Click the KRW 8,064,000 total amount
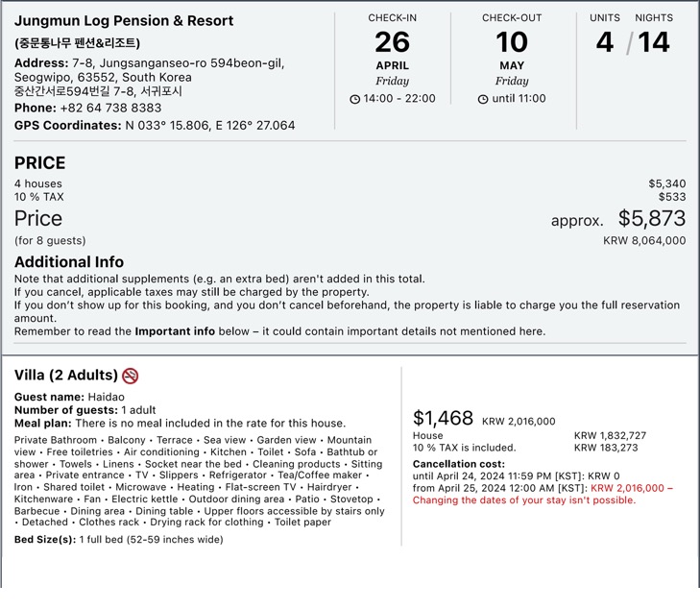This screenshot has height=609, width=700. 644,241
